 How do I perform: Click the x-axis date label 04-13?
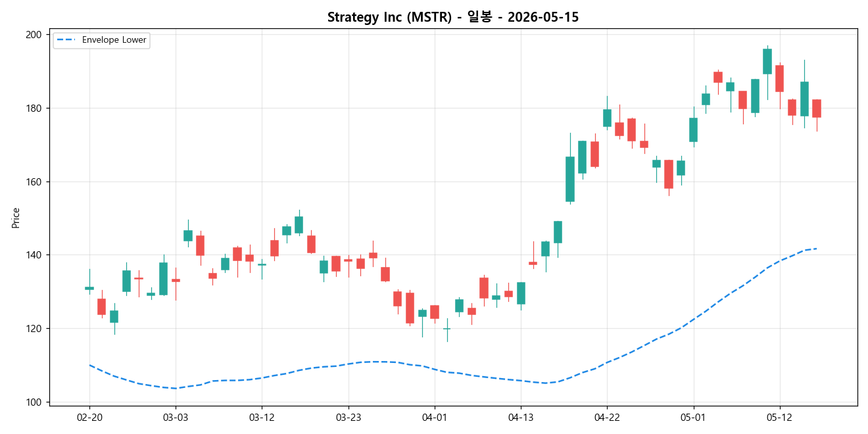(521, 418)
